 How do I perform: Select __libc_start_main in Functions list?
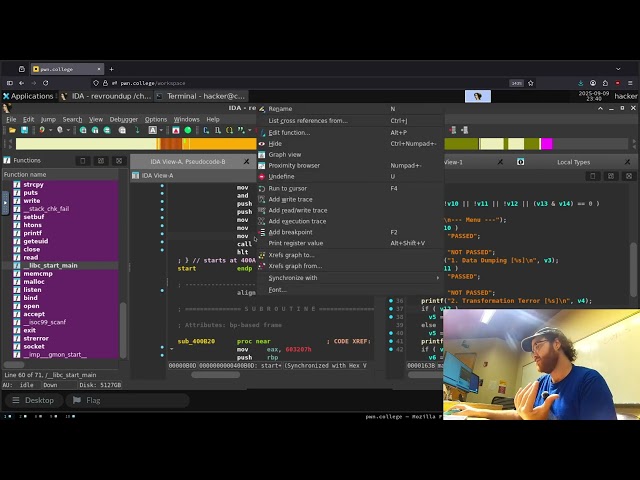click(53, 265)
